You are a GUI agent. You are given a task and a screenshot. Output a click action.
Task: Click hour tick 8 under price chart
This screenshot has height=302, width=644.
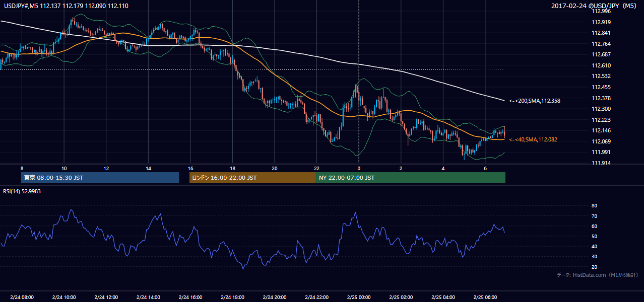tap(22, 168)
